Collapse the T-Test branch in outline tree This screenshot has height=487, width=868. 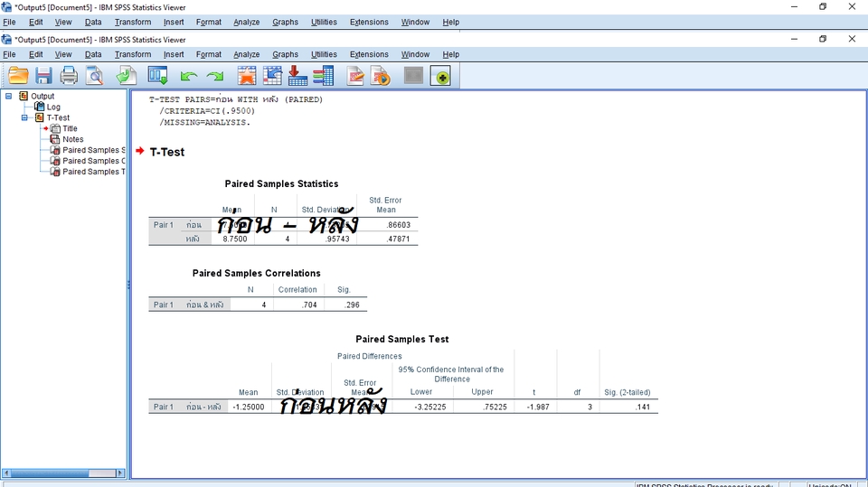click(x=25, y=117)
